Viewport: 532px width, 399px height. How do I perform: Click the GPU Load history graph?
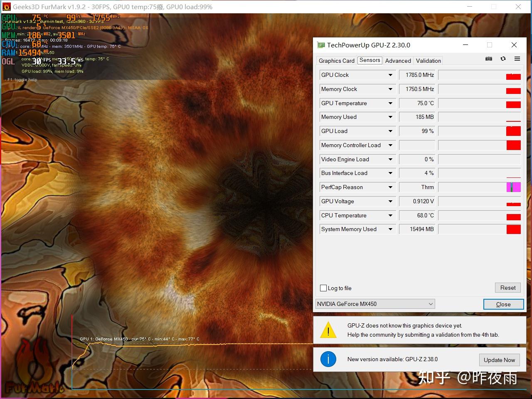[480, 131]
